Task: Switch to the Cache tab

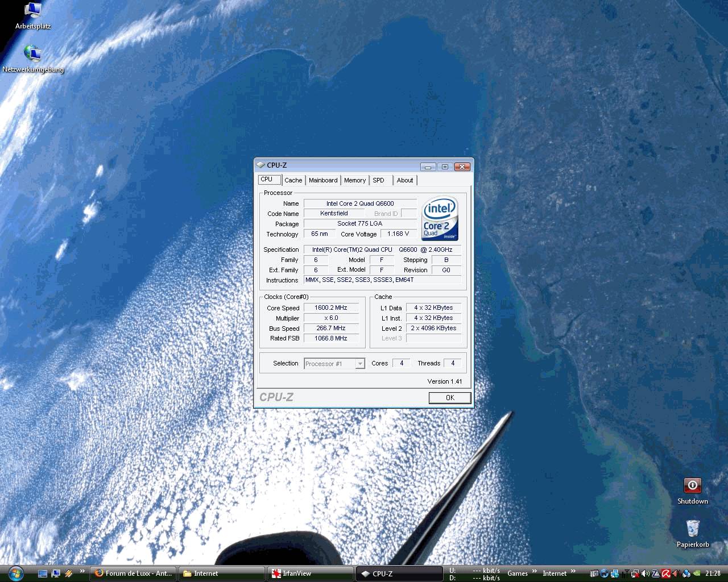Action: [293, 180]
